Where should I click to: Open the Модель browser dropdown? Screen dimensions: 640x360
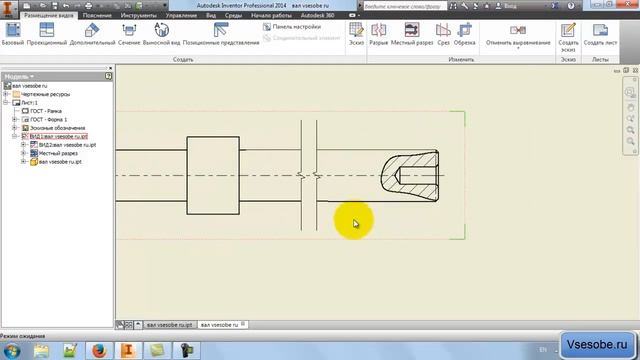(x=19, y=76)
